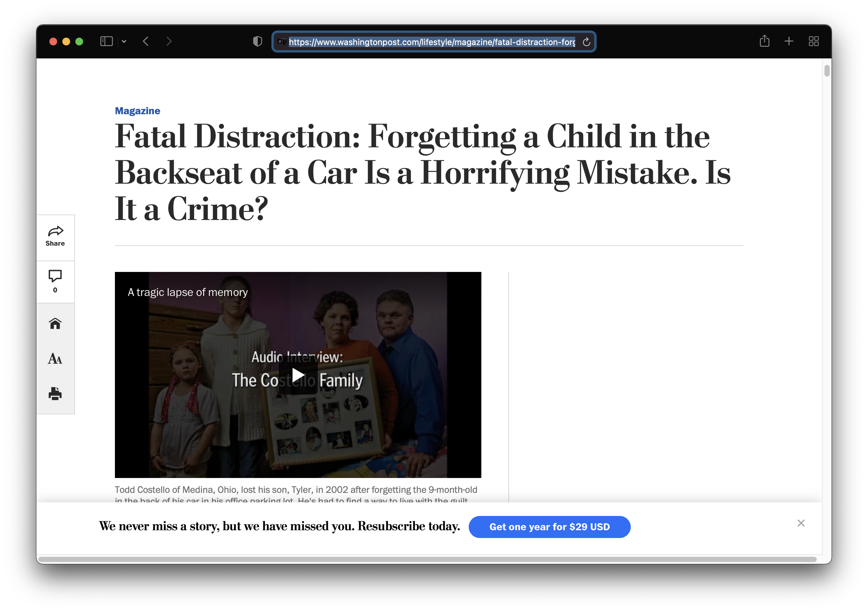The image size is (868, 612).
Task: Open the Magazine section link
Action: [x=137, y=111]
